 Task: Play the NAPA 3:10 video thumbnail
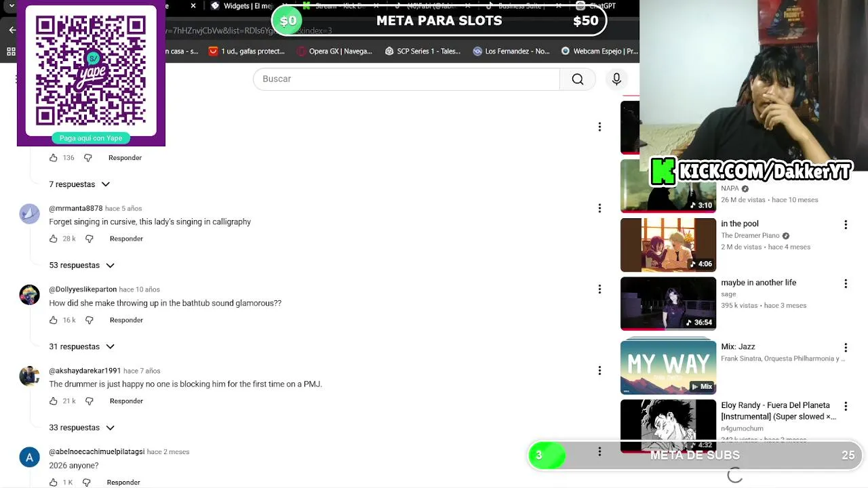[x=668, y=186]
